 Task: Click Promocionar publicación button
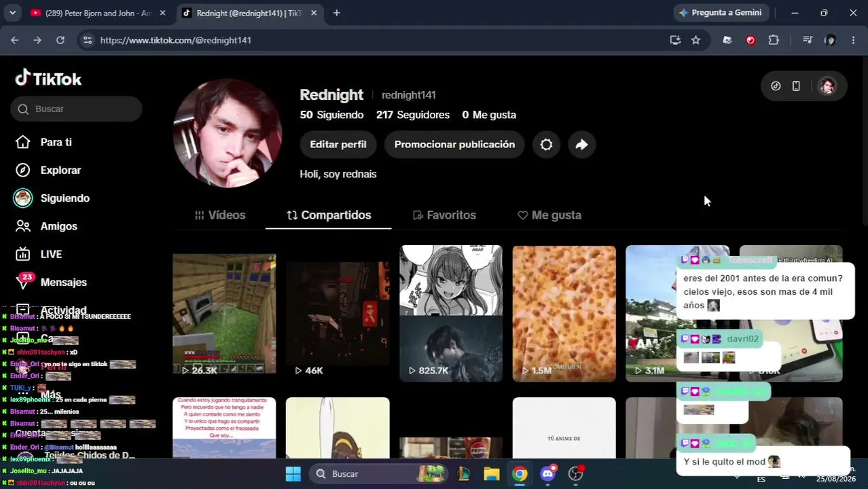coord(454,144)
